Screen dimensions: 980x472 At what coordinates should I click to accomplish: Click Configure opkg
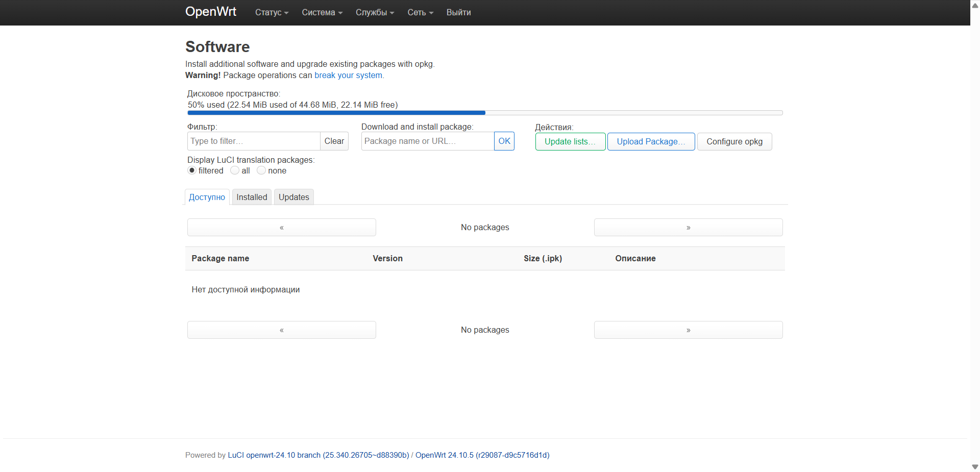pyautogui.click(x=734, y=141)
